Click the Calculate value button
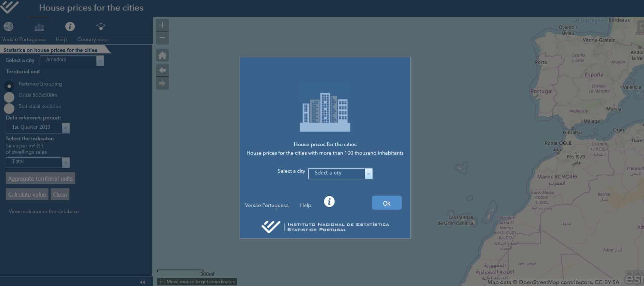Image resolution: width=644 pixels, height=286 pixels. click(x=27, y=195)
